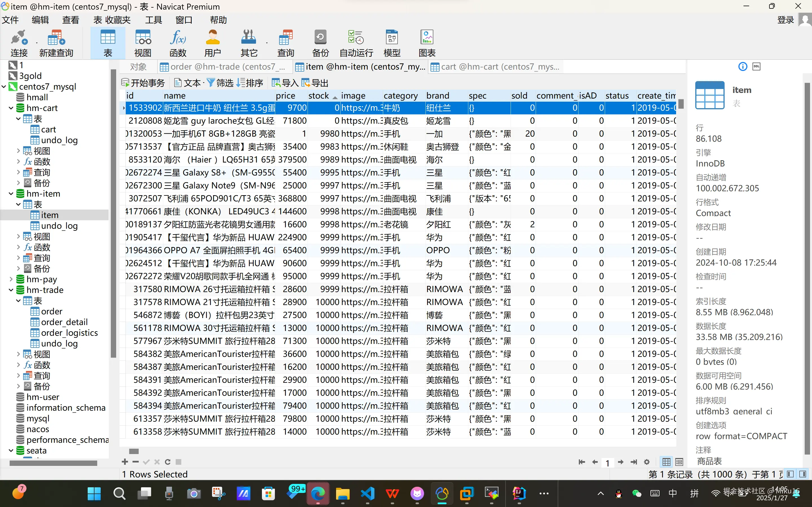Viewport: 812px width, 507px height.
Task: Toggle right info pane visibility button
Action: click(x=803, y=474)
